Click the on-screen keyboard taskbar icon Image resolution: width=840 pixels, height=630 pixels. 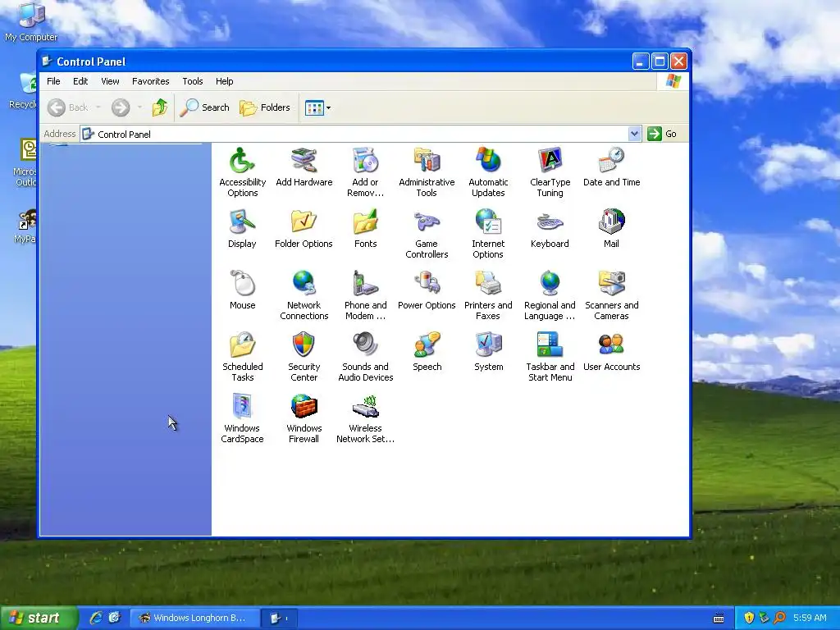[719, 619]
